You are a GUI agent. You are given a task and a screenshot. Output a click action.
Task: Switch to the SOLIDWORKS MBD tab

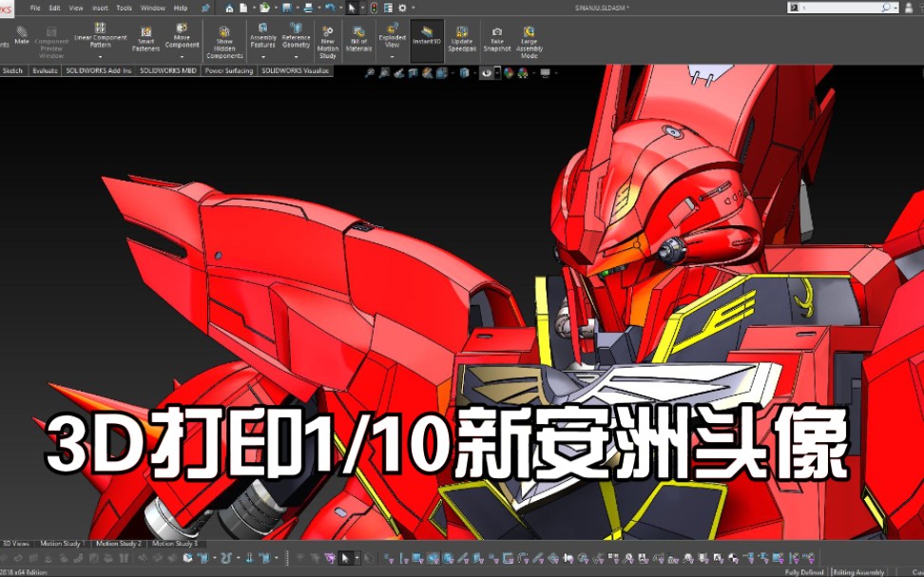point(168,70)
